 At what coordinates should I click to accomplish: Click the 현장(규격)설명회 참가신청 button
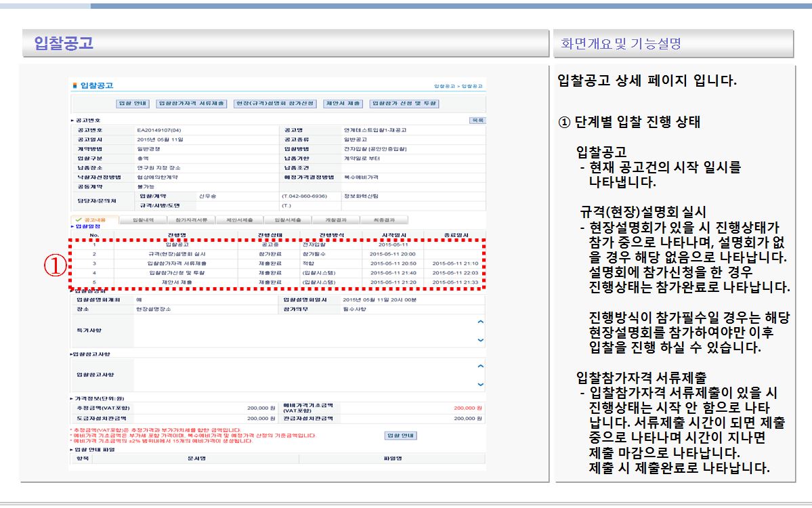274,104
